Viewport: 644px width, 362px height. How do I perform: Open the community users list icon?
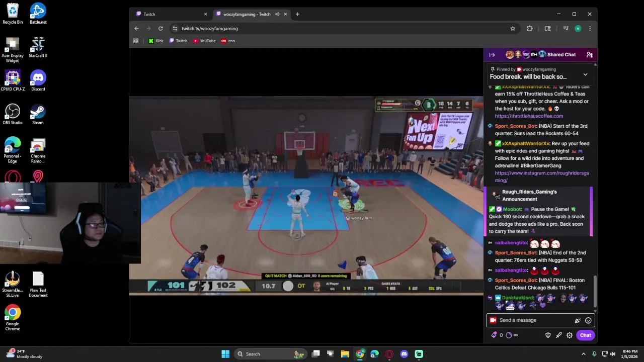[589, 55]
